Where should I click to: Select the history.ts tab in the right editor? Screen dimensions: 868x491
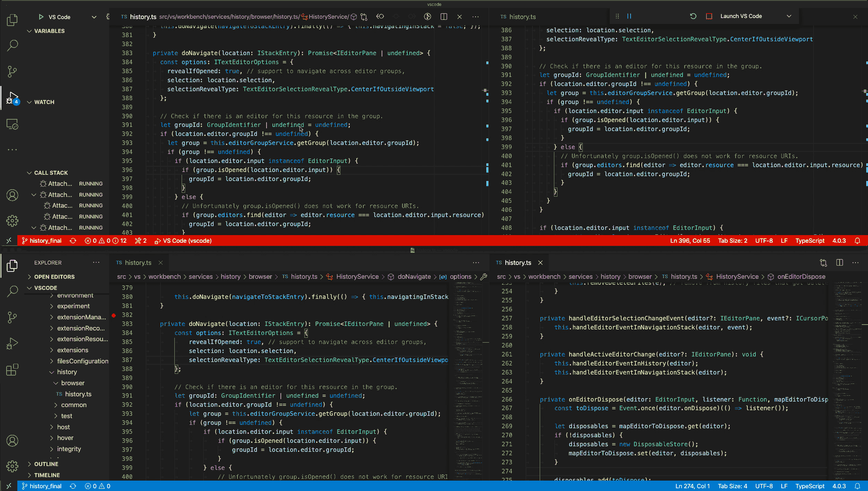pos(518,262)
